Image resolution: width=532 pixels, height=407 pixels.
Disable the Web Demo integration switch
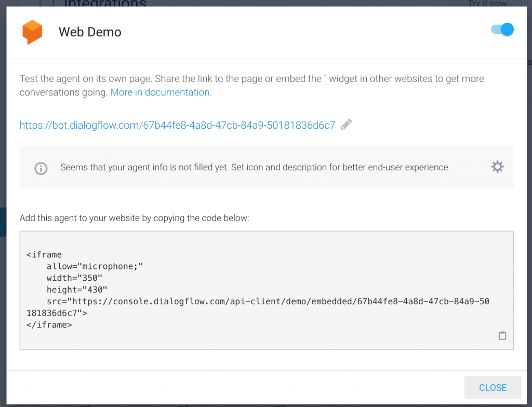(502, 30)
